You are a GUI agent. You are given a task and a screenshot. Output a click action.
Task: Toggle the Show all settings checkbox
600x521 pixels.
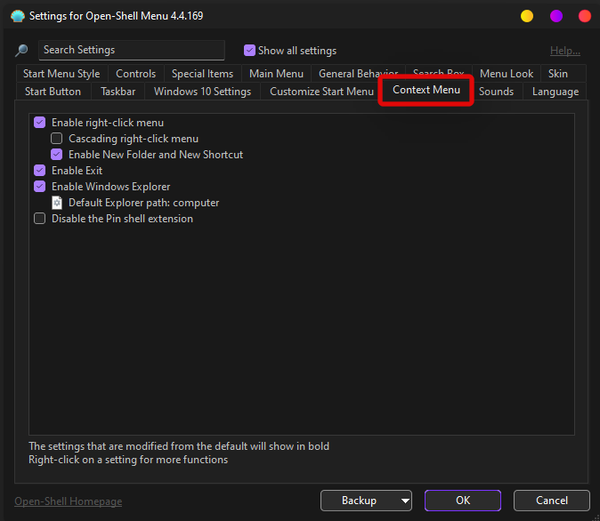coord(250,51)
